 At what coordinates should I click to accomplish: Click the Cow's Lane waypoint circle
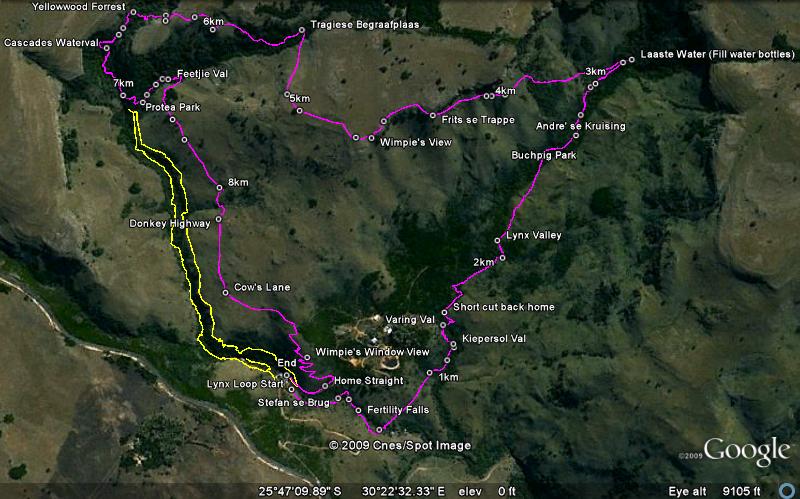(x=226, y=293)
